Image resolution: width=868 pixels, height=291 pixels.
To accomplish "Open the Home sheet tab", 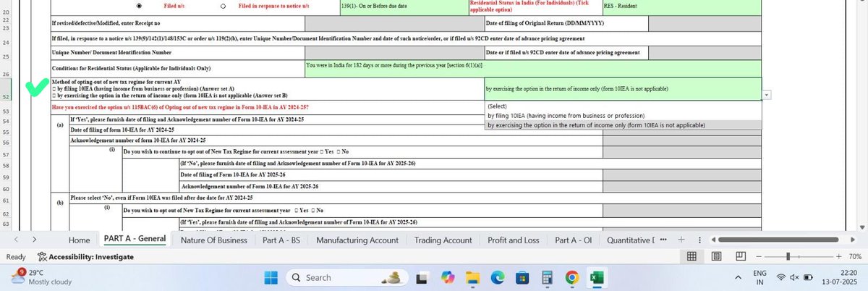I will click(79, 240).
